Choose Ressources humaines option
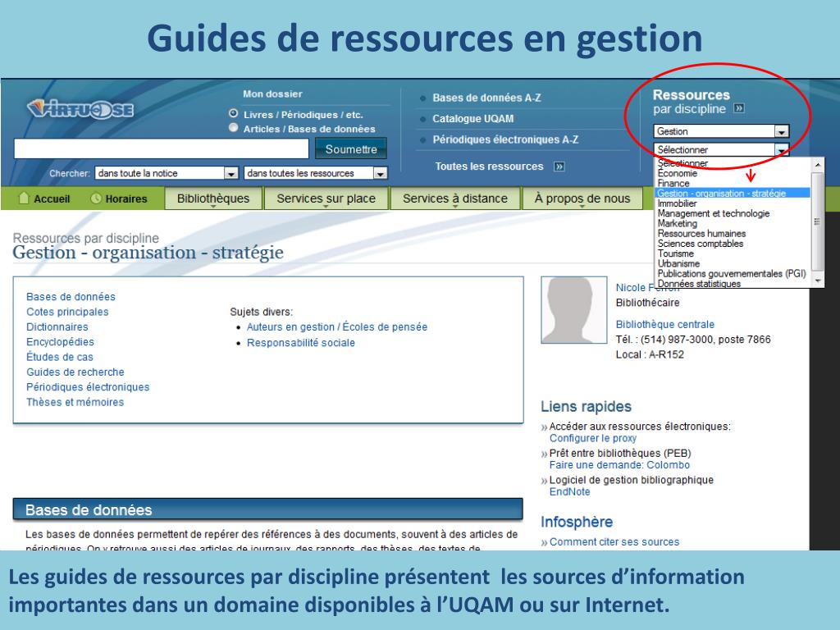Image resolution: width=840 pixels, height=630 pixels. coord(702,234)
